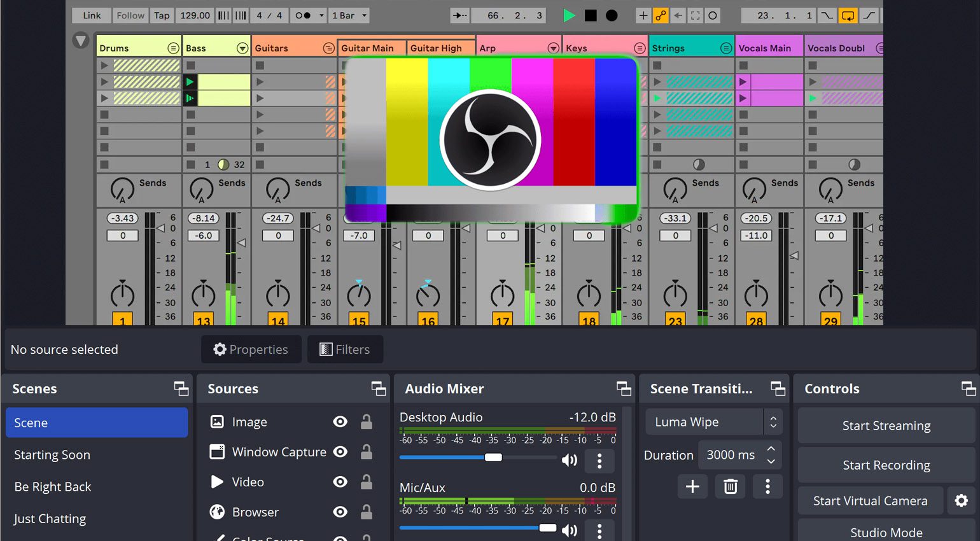Hide the Window Capture source
This screenshot has width=980, height=541.
(340, 452)
